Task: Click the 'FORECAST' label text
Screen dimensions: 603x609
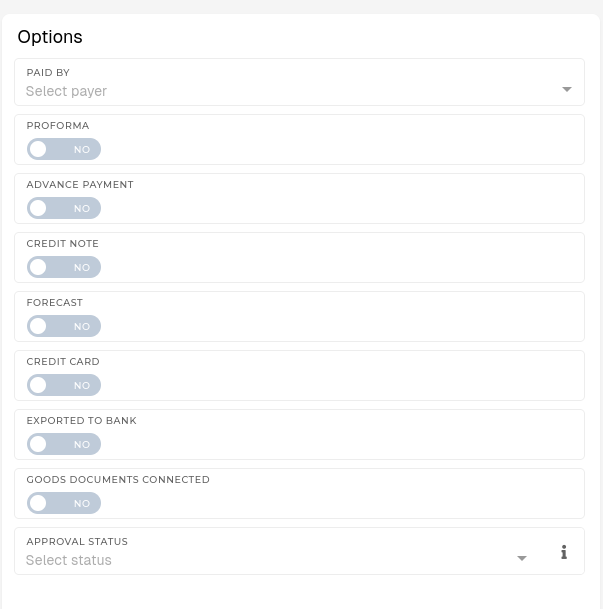Action: pos(55,303)
